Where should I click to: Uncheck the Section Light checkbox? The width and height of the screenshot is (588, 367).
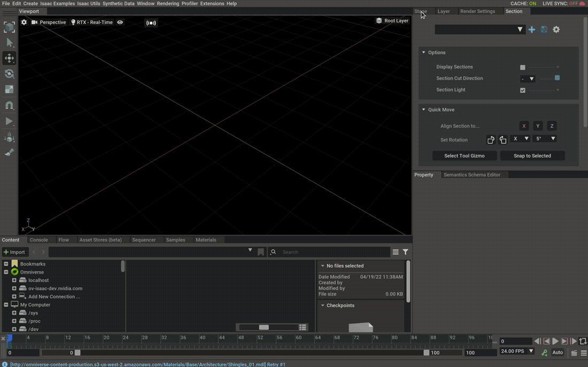[522, 90]
